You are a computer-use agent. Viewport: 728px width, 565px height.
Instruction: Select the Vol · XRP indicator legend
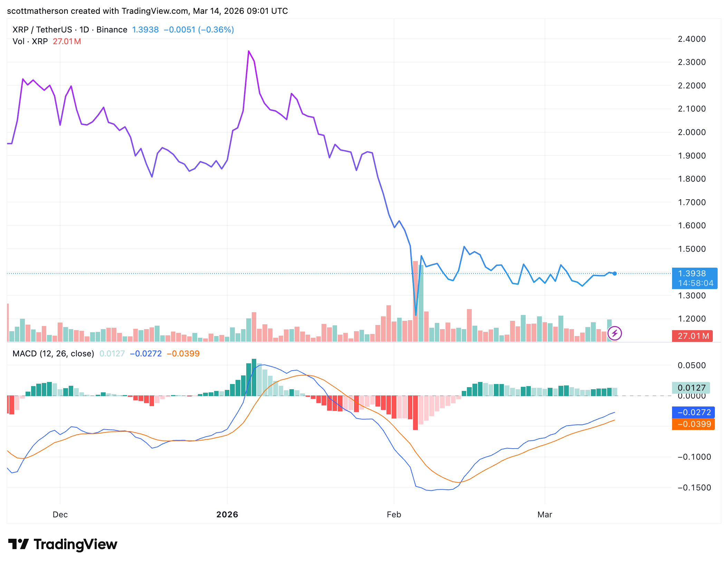[x=30, y=41]
